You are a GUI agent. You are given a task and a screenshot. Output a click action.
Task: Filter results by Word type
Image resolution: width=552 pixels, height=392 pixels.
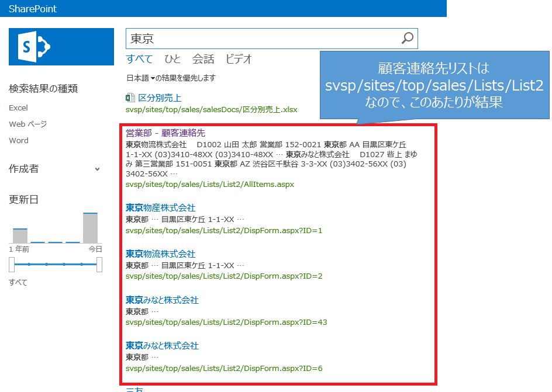(19, 141)
